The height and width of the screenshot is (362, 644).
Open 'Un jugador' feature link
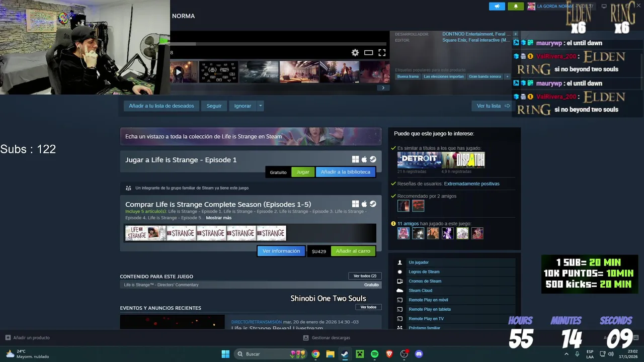point(419,262)
